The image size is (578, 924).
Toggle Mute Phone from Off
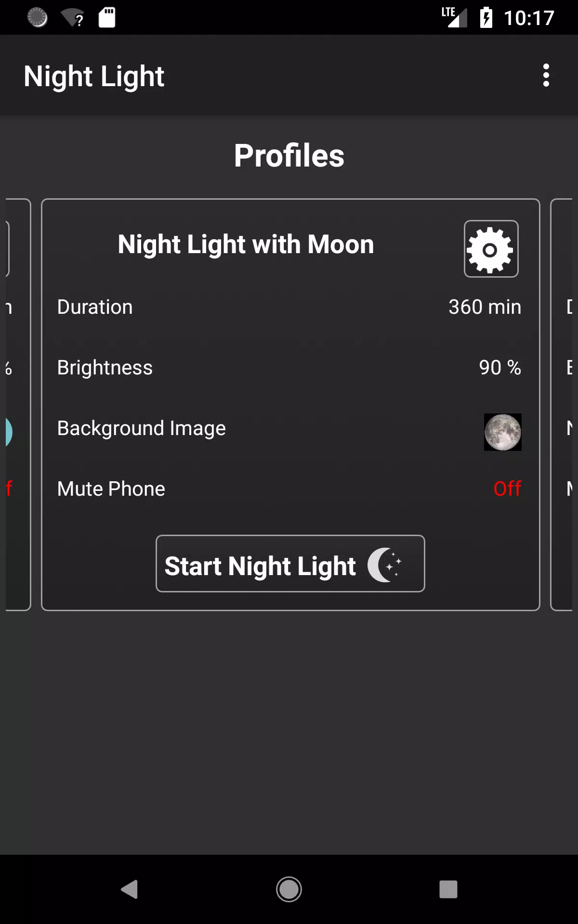click(x=506, y=488)
